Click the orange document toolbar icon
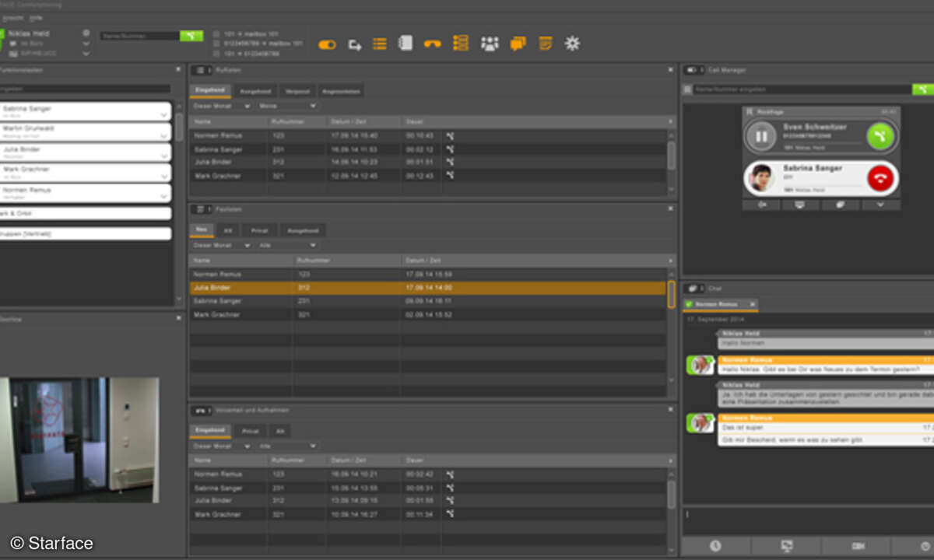This screenshot has width=934, height=560. tap(546, 44)
